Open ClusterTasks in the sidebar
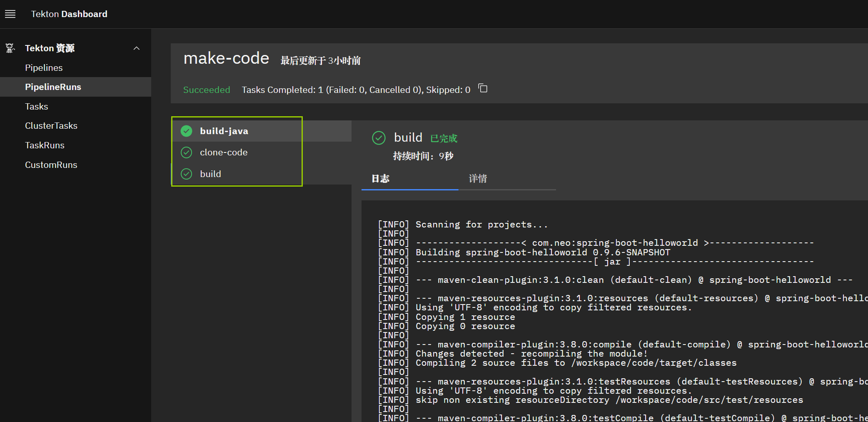 75,125
